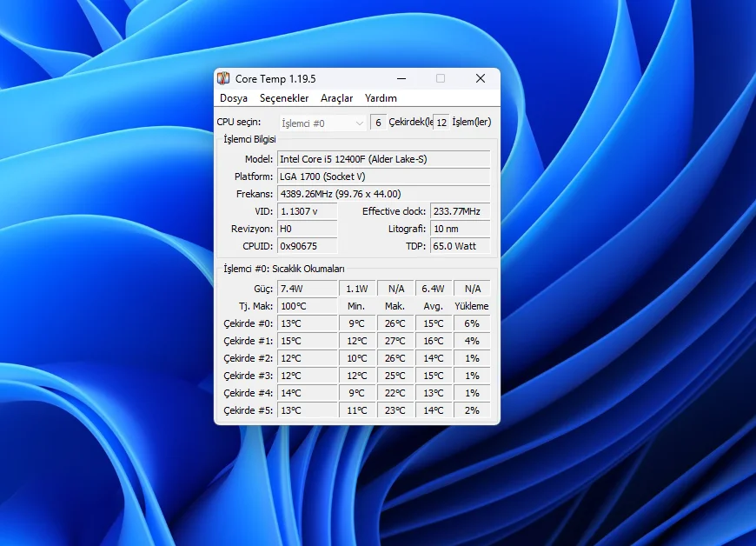This screenshot has width=756, height=546.
Task: Click the Platform value LGA 1700 (Socket V)
Action: (384, 176)
